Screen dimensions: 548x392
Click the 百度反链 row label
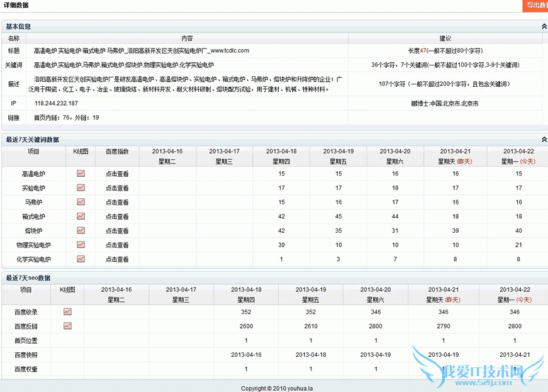point(26,327)
